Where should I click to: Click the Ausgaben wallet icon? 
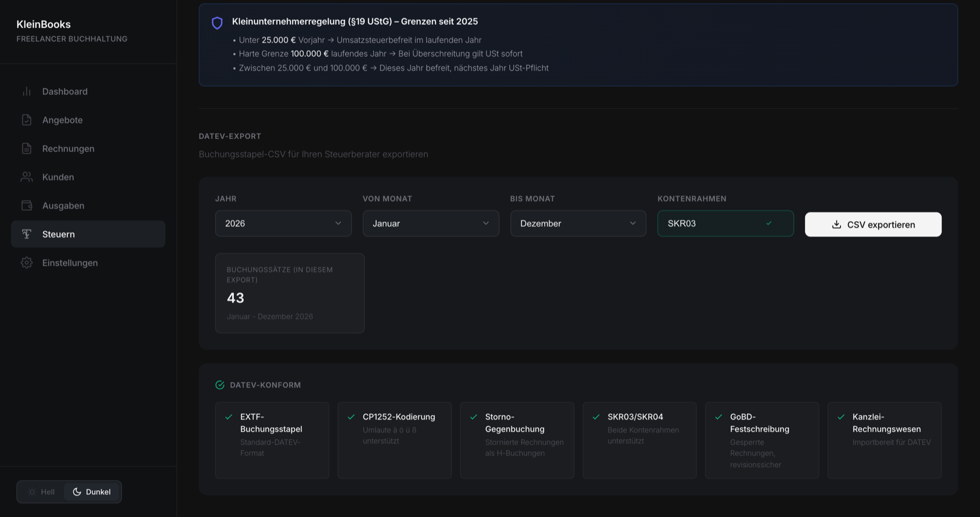pyautogui.click(x=26, y=205)
